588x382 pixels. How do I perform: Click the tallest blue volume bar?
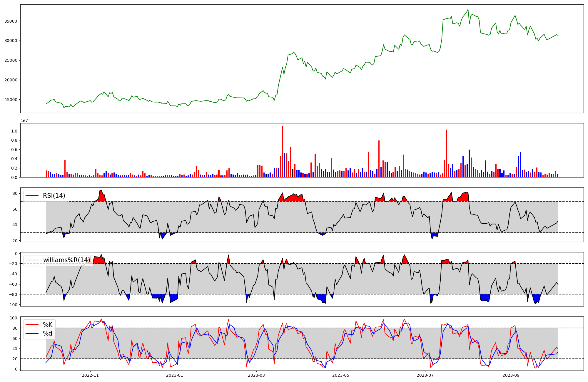tap(469, 163)
